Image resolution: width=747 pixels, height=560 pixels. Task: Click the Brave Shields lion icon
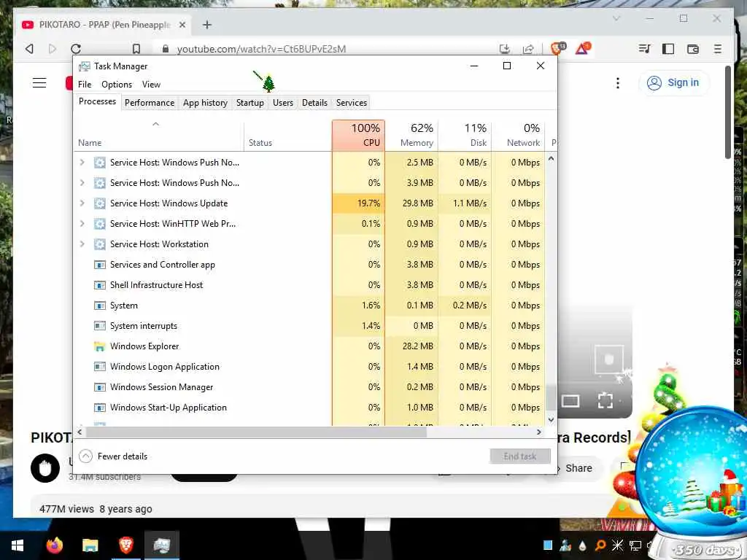pos(557,49)
